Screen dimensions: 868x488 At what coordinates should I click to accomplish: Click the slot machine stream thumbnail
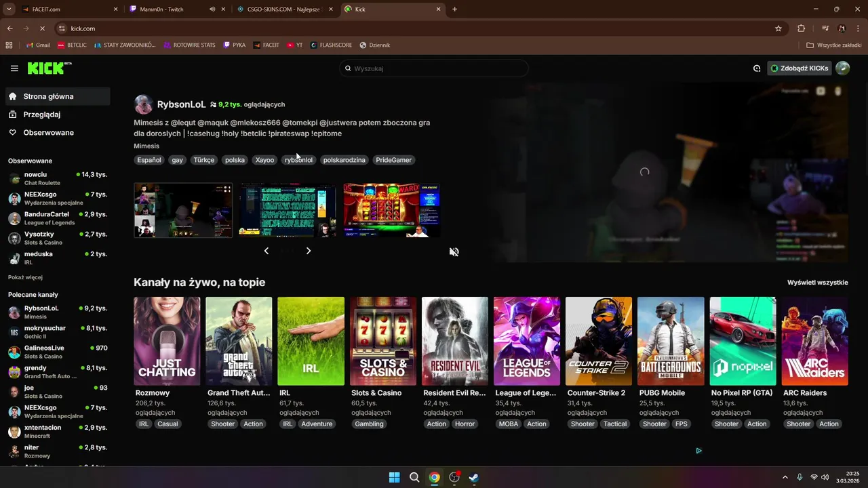point(392,210)
